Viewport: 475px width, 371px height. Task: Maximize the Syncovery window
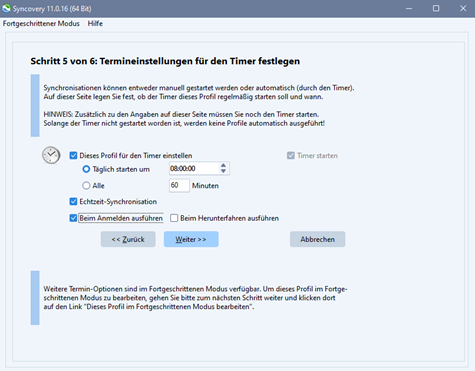click(436, 9)
